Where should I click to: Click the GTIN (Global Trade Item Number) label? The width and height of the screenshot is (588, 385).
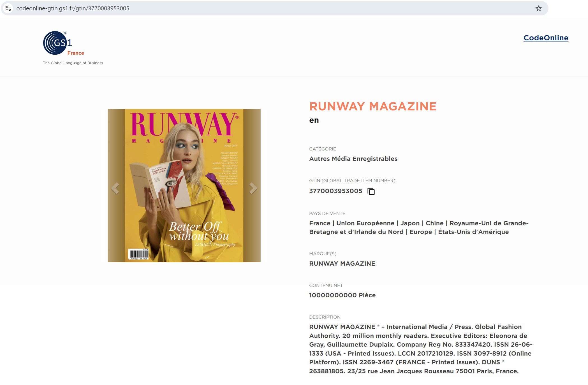[x=352, y=180]
